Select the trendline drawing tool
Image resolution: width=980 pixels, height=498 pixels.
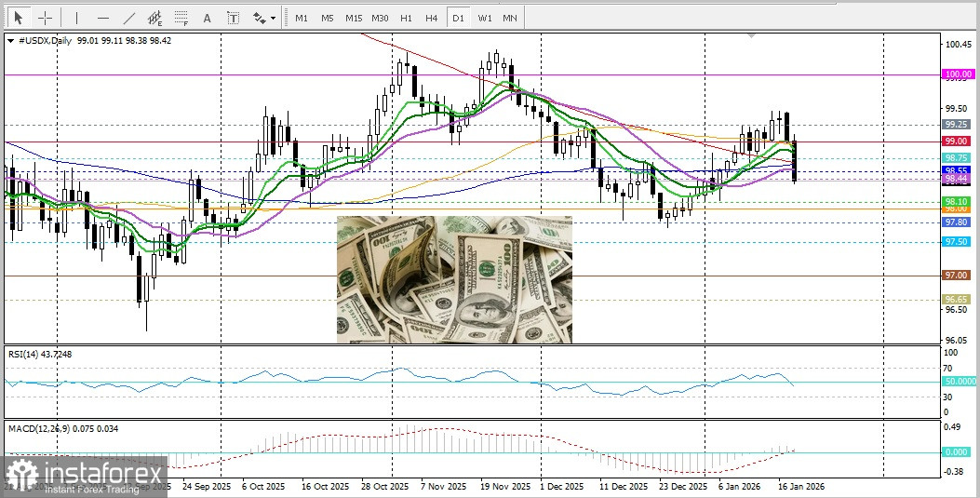[x=128, y=18]
